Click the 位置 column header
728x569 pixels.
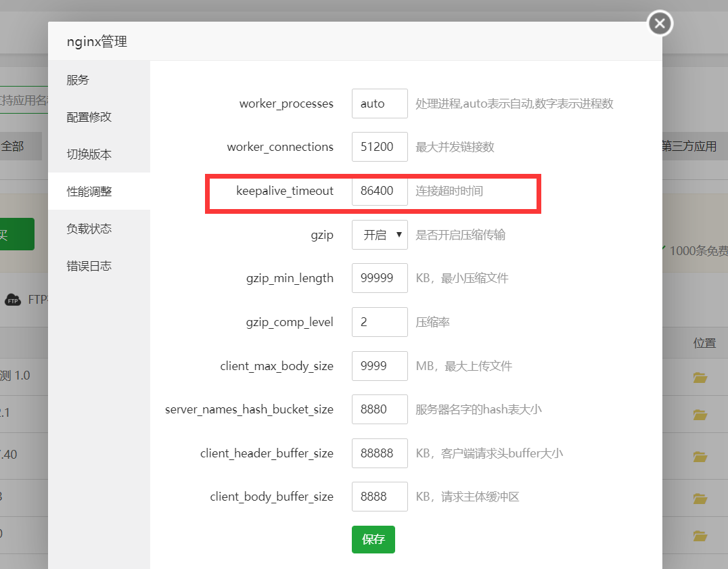(x=704, y=343)
